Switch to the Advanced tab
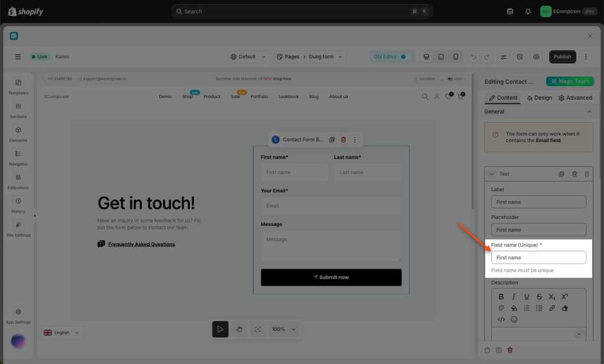 tap(575, 98)
